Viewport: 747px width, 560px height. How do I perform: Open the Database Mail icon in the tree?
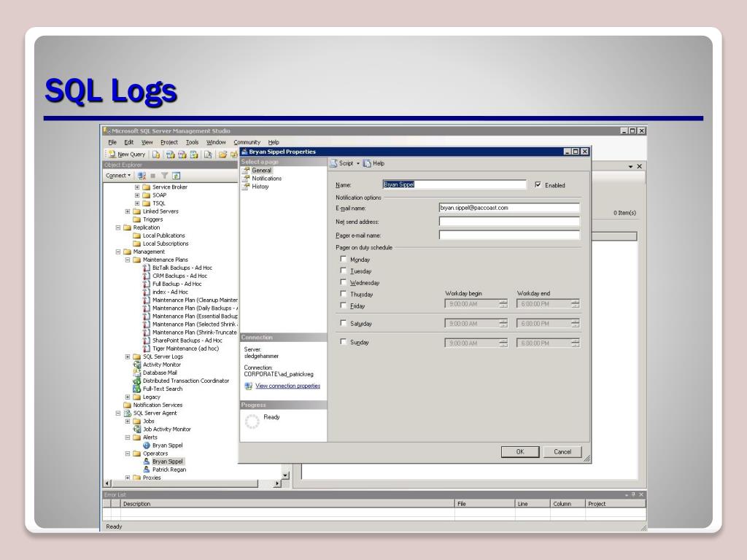point(136,373)
